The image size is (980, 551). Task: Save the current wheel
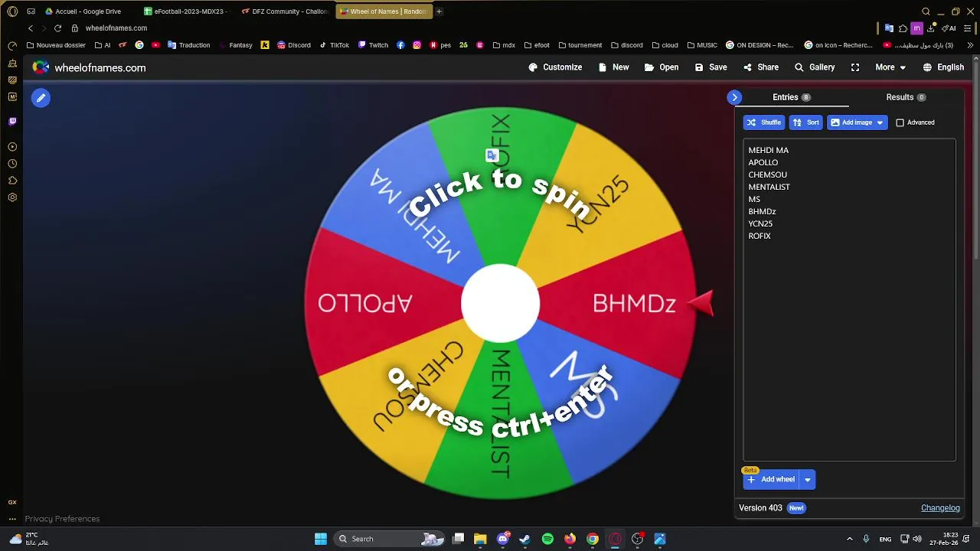click(711, 67)
